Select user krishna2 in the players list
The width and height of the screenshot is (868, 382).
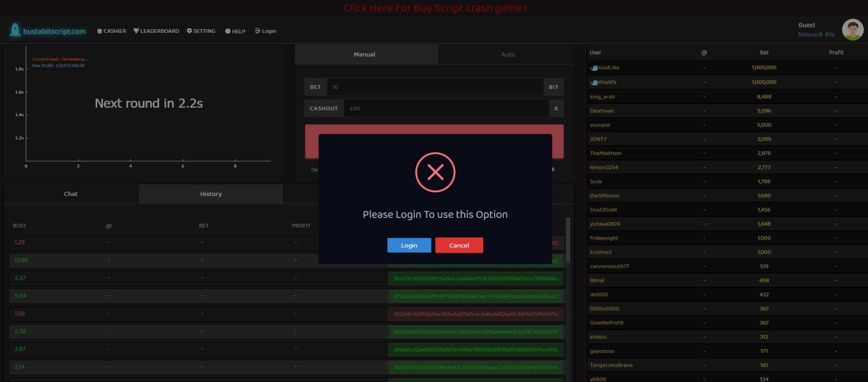[601, 252]
